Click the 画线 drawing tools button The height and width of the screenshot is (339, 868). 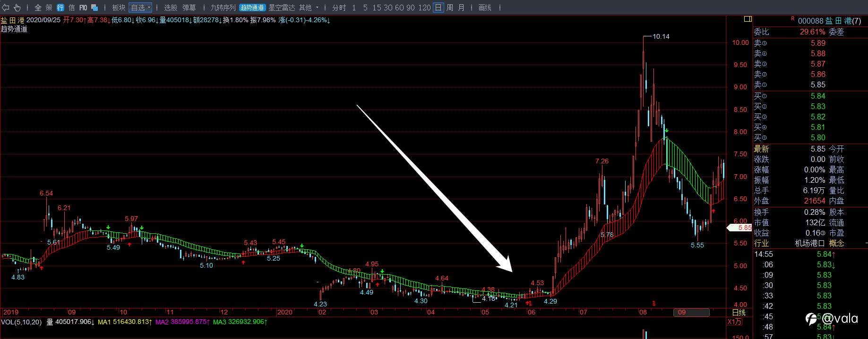pos(485,8)
